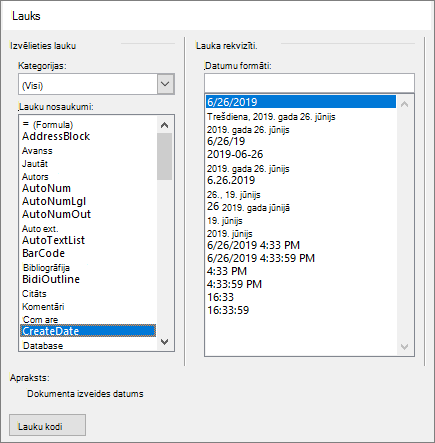Choose the Bibliogrāfija field name
This screenshot has width=435, height=443.
[46, 268]
